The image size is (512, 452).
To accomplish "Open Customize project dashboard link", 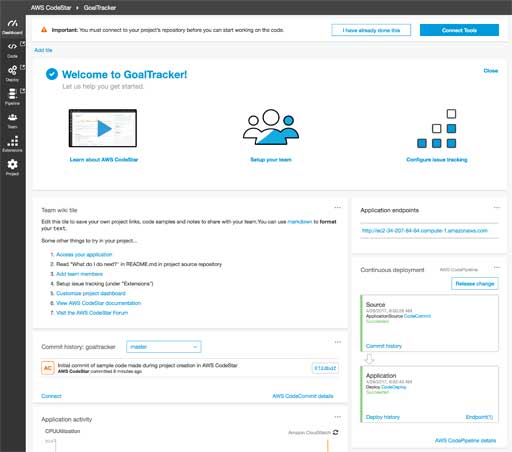I will [91, 293].
